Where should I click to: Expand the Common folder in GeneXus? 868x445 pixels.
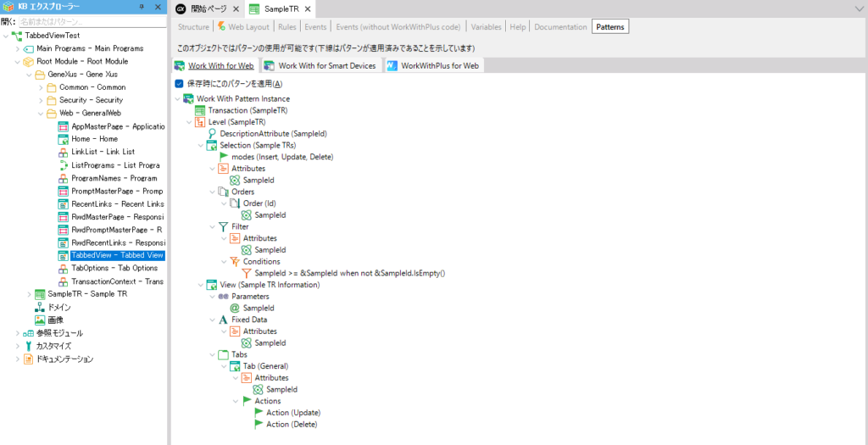coord(40,87)
